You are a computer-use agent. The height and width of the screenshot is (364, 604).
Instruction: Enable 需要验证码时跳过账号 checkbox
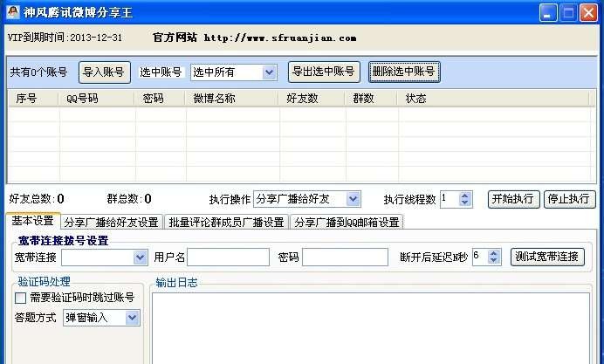[20, 298]
